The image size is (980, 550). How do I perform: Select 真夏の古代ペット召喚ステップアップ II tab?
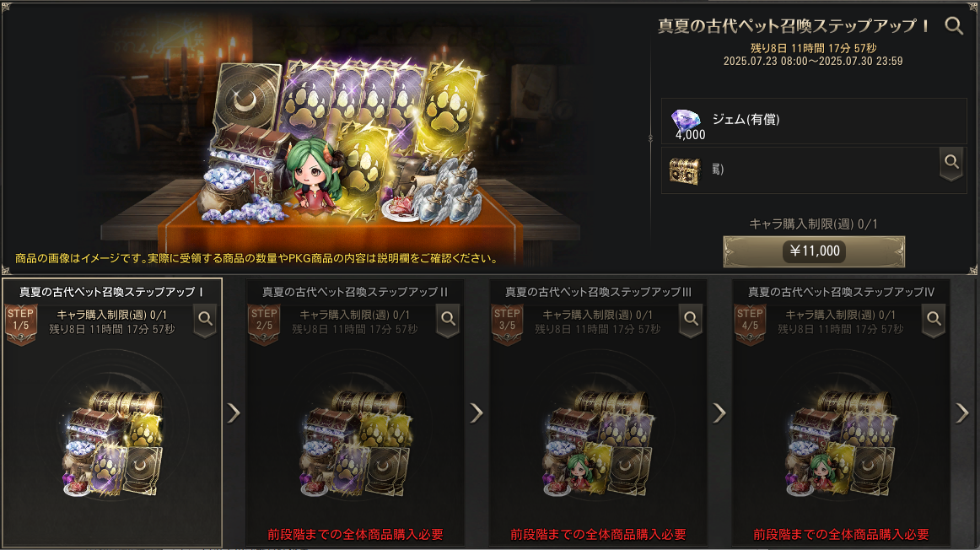pos(354,292)
